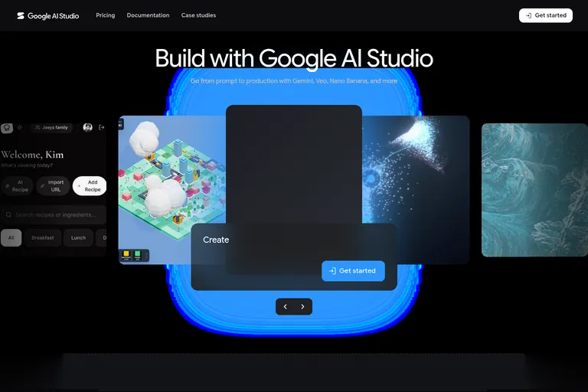Viewport: 588px width, 392px height.
Task: Select the particle animation preview card
Action: (x=416, y=190)
